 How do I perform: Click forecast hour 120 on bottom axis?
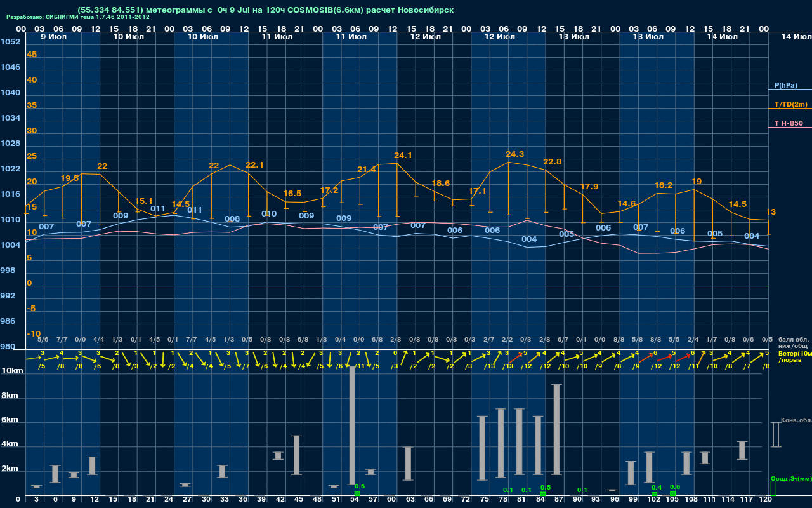point(765,500)
